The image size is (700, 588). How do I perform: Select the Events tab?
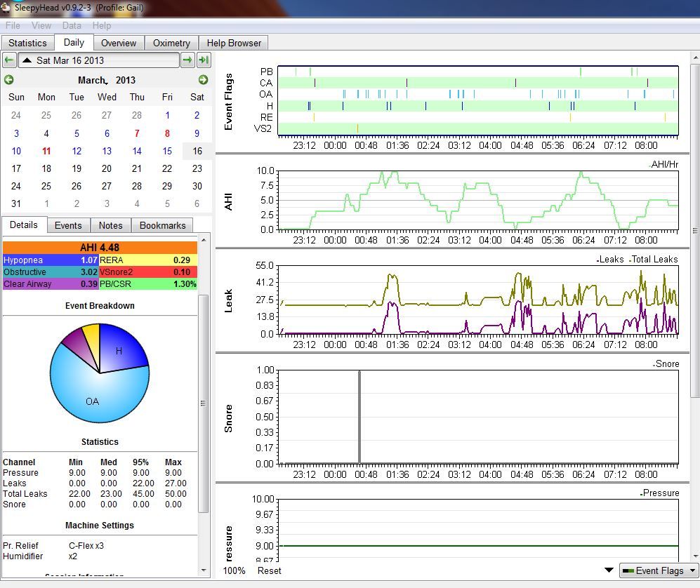(x=68, y=225)
